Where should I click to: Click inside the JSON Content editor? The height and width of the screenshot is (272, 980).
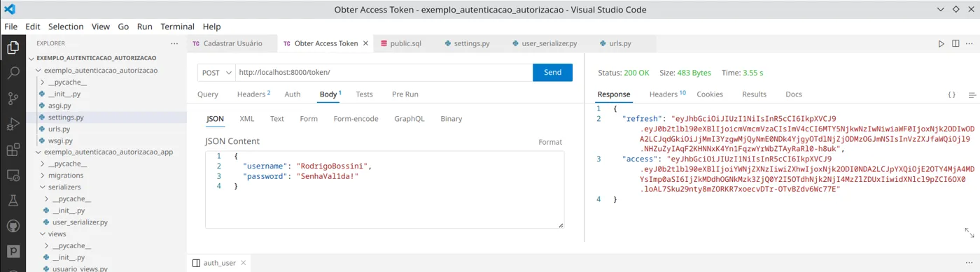[384, 189]
